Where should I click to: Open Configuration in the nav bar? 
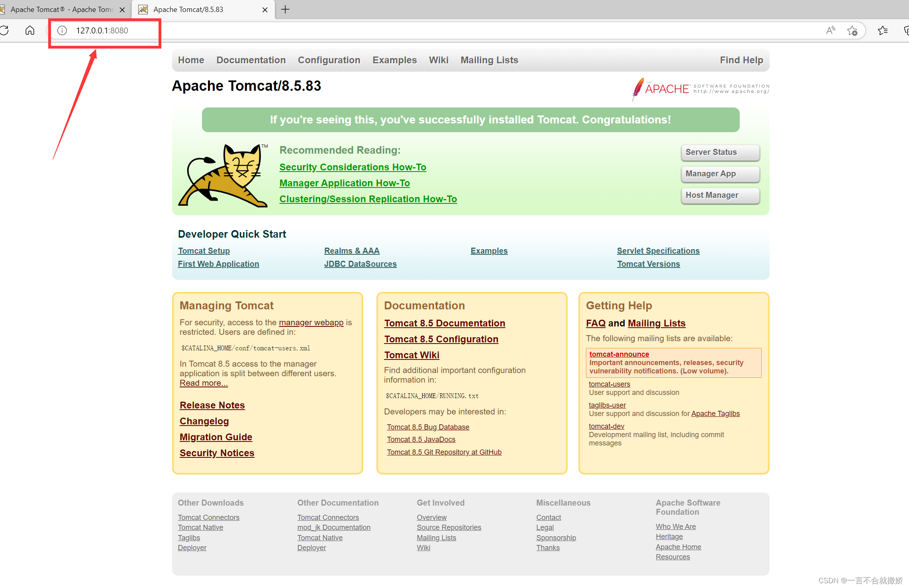coord(329,60)
